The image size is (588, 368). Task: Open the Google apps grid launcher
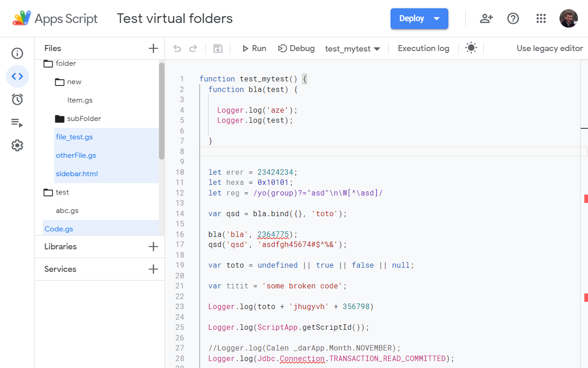541,18
